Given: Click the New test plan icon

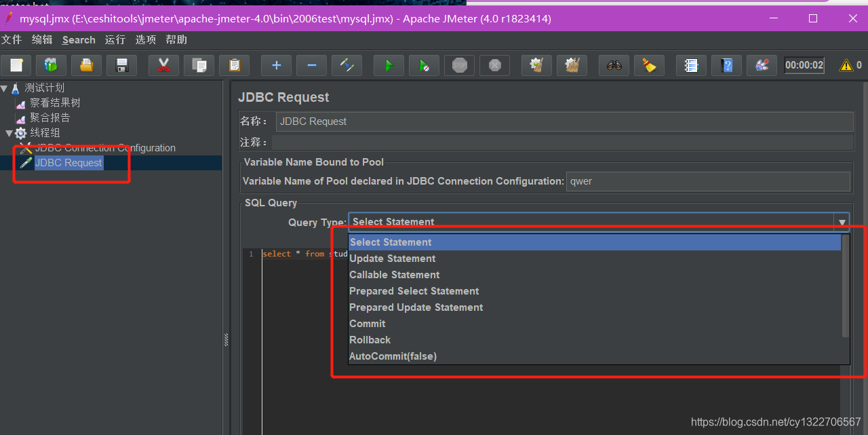Looking at the screenshot, I should coord(16,65).
